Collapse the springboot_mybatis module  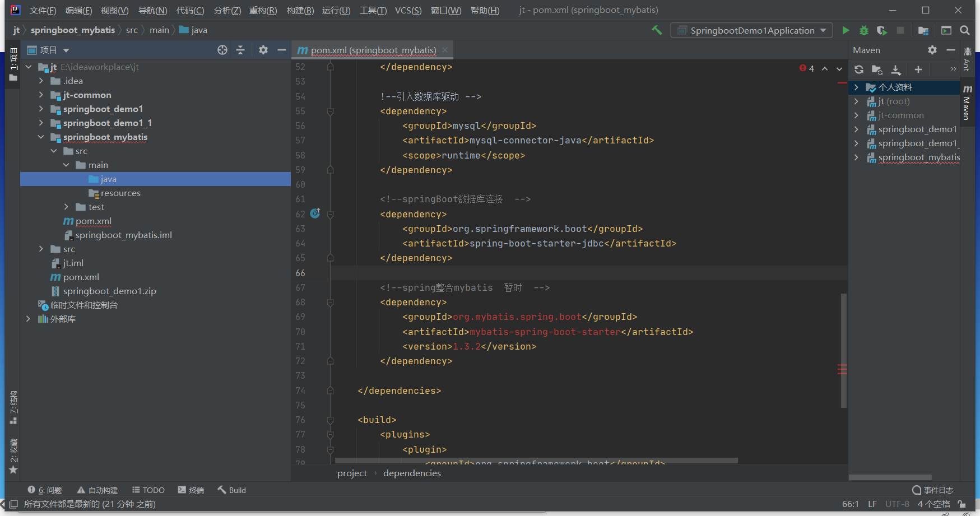41,137
